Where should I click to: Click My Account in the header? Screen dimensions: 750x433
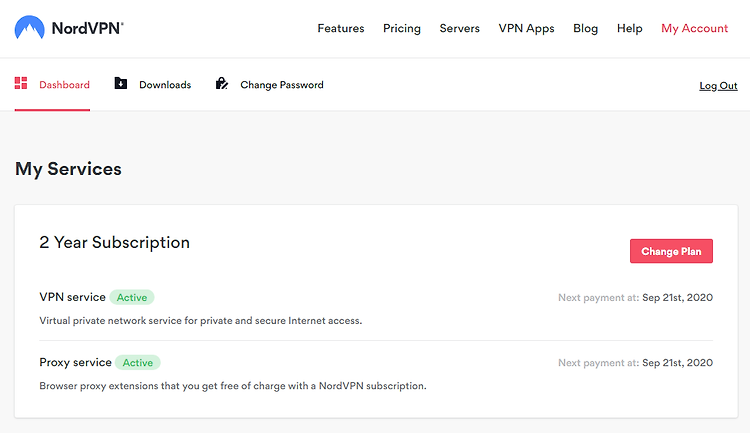tap(695, 29)
